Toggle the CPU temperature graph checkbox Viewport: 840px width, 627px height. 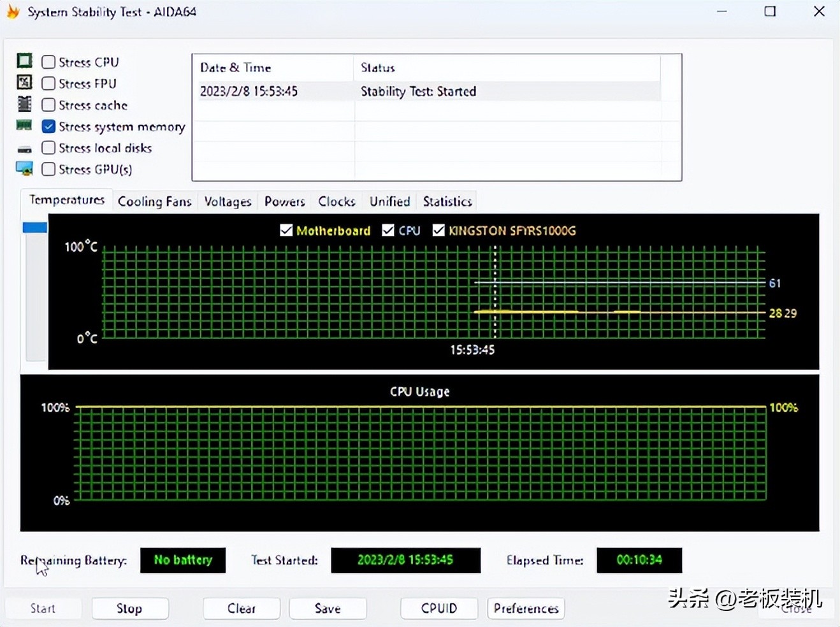(x=388, y=230)
